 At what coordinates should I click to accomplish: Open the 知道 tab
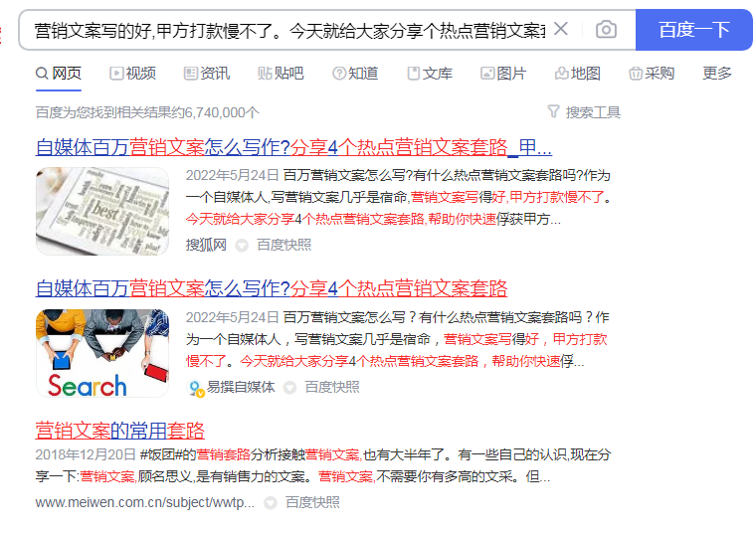(x=355, y=74)
